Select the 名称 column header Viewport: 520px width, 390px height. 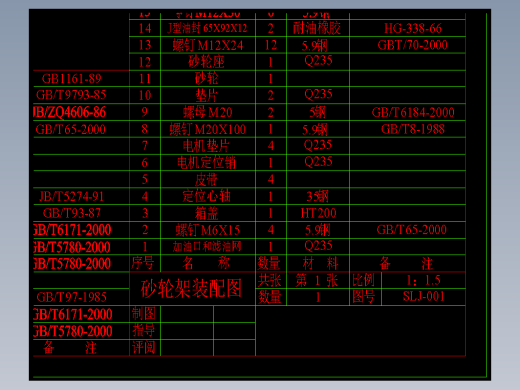tap(206, 263)
